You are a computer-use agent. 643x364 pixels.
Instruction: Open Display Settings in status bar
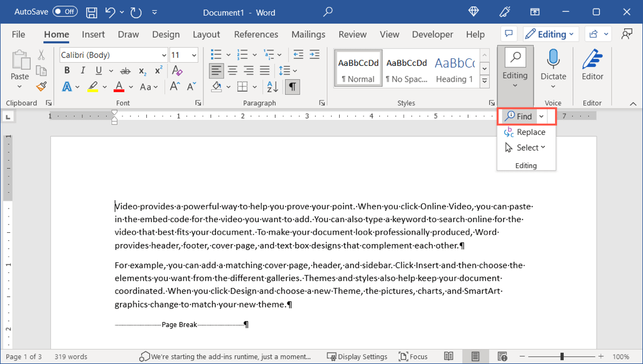(357, 356)
